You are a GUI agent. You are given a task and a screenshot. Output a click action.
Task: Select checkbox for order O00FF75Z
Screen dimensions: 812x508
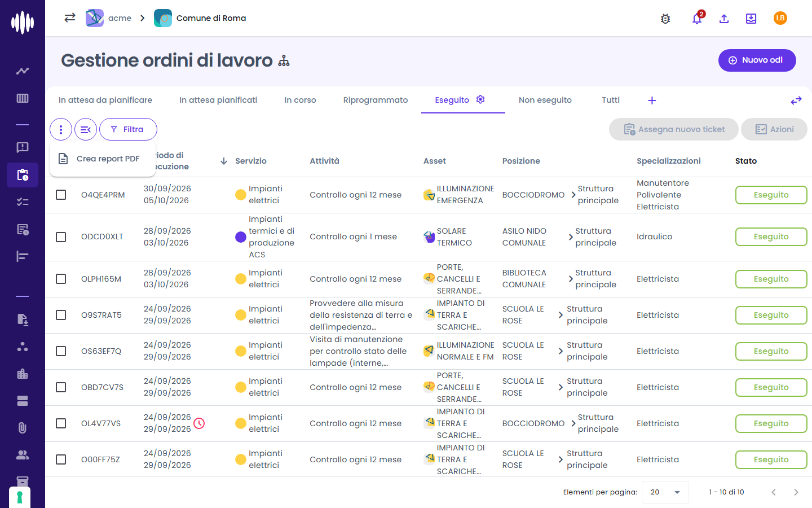[61, 459]
